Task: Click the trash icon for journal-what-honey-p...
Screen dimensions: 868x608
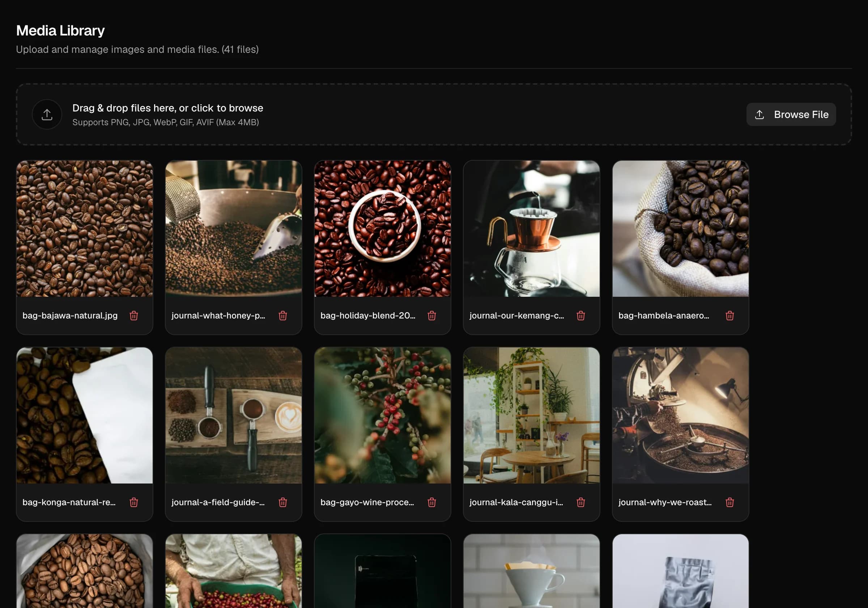Action: pos(283,316)
